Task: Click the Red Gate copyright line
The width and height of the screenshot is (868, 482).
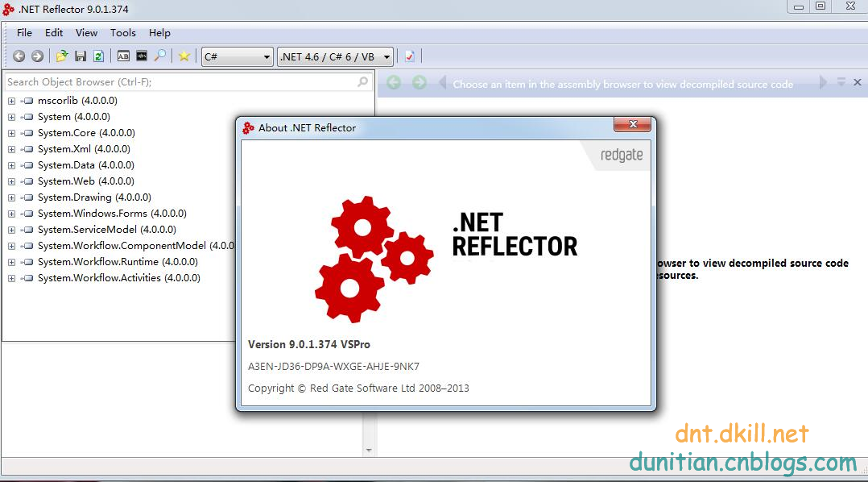Action: pyautogui.click(x=358, y=389)
